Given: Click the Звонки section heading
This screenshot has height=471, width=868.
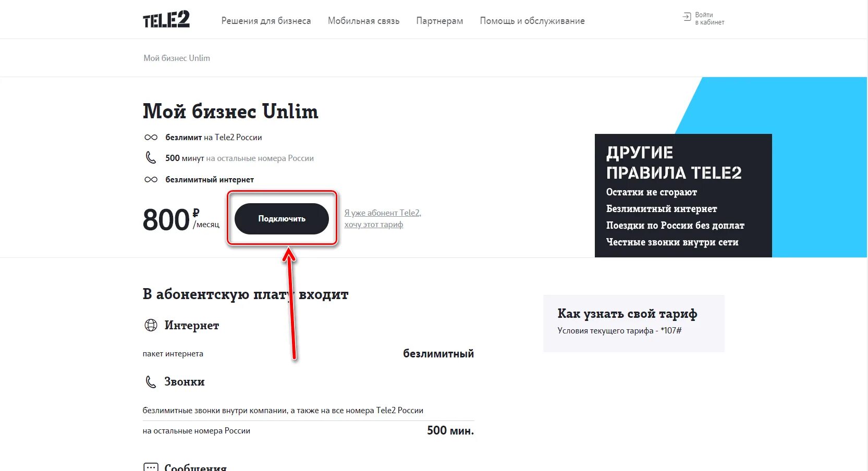Looking at the screenshot, I should point(185,382).
